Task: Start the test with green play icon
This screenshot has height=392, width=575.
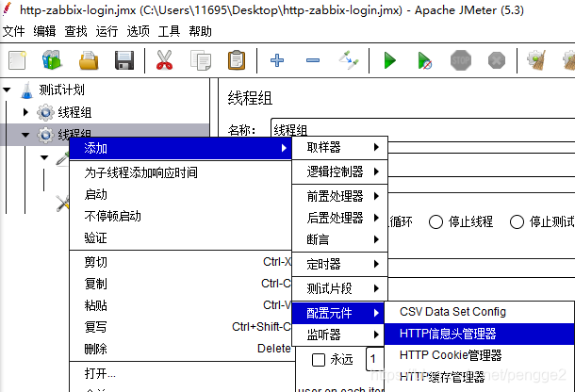Action: coord(389,60)
